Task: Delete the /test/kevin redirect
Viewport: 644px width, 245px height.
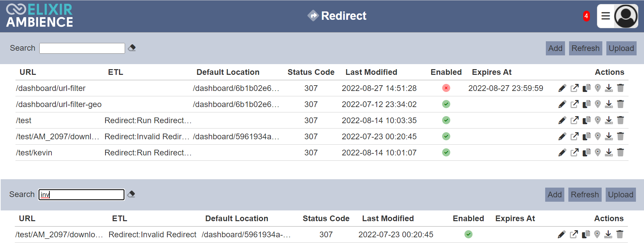Action: 620,153
